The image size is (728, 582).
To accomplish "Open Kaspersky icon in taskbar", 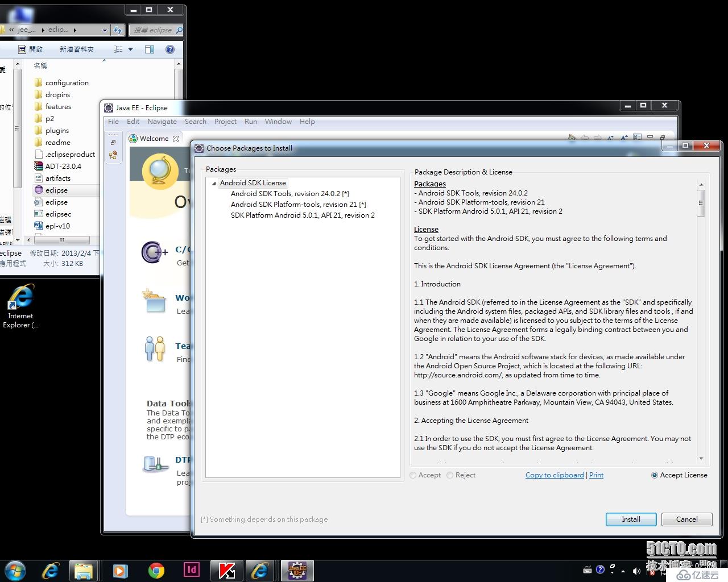I will (x=227, y=571).
